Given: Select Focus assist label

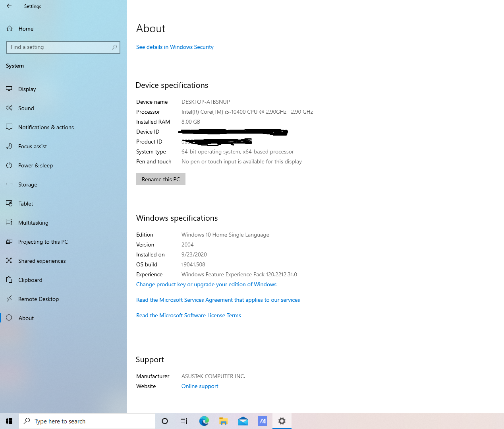Looking at the screenshot, I should pos(33,146).
